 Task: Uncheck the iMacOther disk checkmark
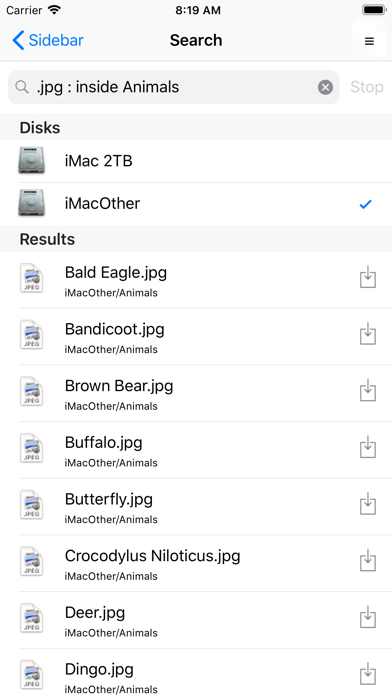365,204
